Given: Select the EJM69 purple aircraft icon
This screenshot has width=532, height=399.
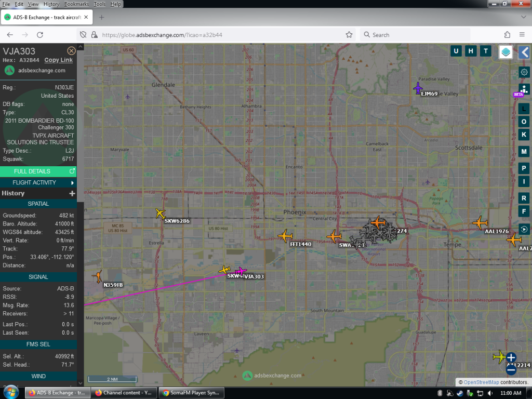Looking at the screenshot, I should click(x=418, y=88).
